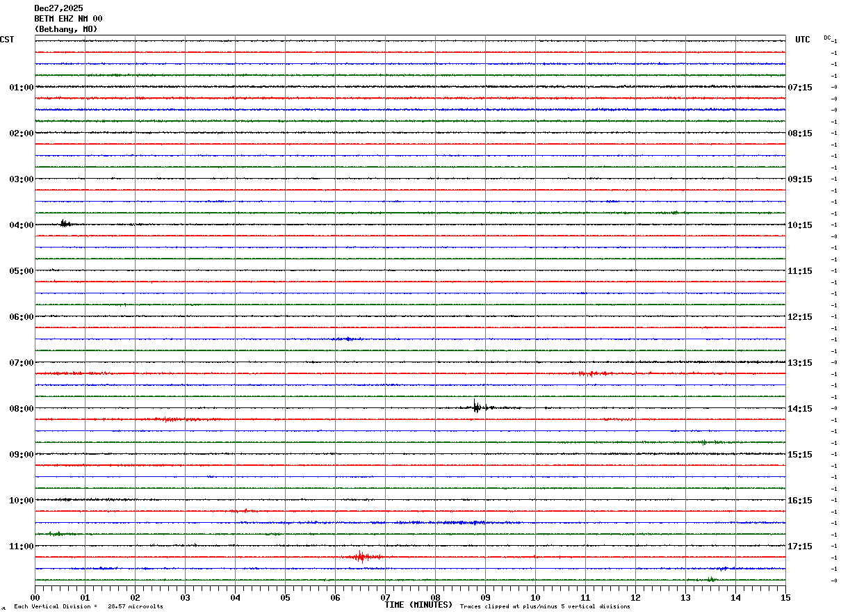Click the 06:00 CST time label
Viewport: 841px width, 616px height.
[x=22, y=317]
